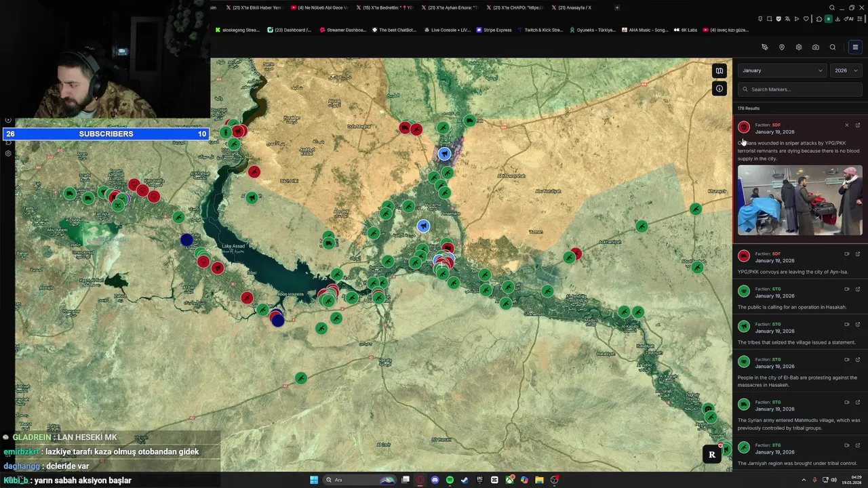The height and width of the screenshot is (488, 868).
Task: Switch to 'X'te Etkili Haber Yeni' tab
Action: click(x=254, y=7)
